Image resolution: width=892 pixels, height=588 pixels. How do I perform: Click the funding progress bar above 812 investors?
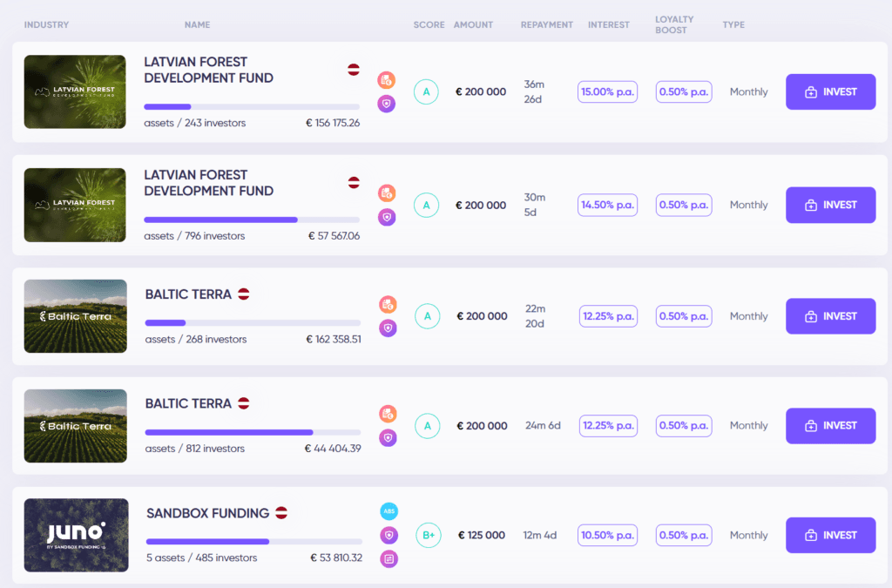253,432
